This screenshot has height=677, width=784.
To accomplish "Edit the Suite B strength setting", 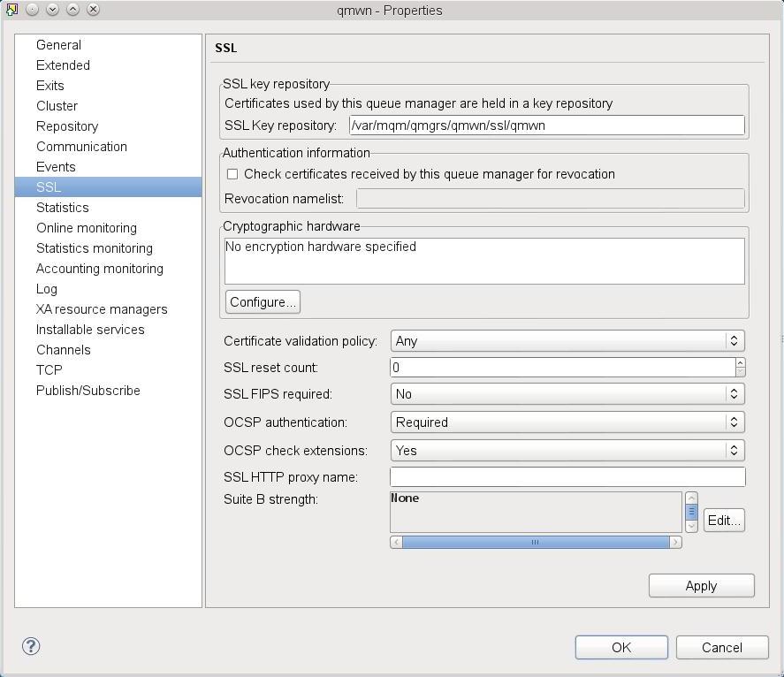I will tap(723, 520).
